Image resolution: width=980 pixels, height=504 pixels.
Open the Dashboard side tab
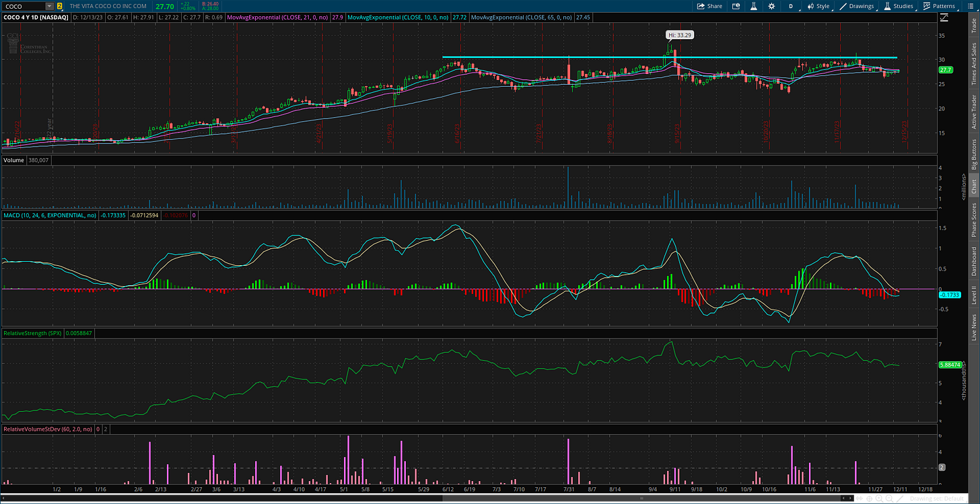point(973,261)
